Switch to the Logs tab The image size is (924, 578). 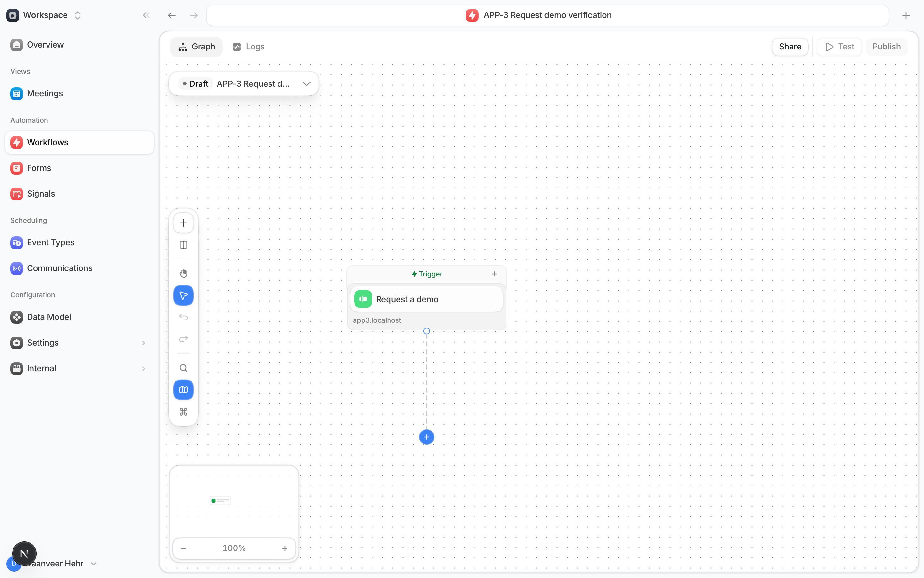[x=249, y=47]
